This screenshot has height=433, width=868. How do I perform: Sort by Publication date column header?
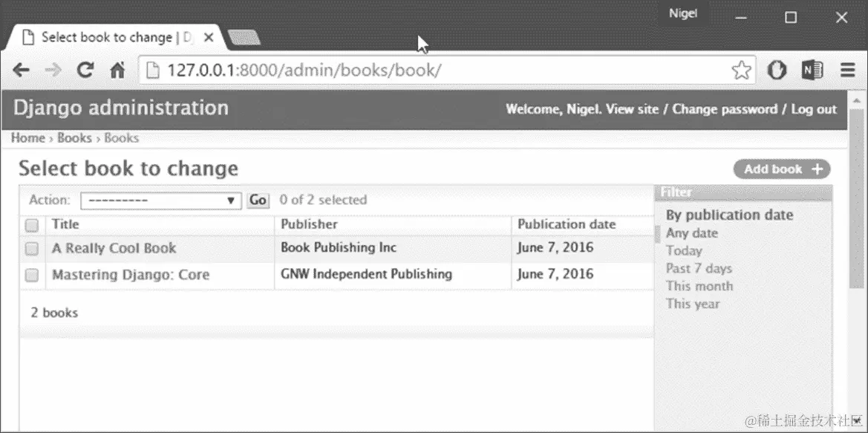click(x=567, y=224)
